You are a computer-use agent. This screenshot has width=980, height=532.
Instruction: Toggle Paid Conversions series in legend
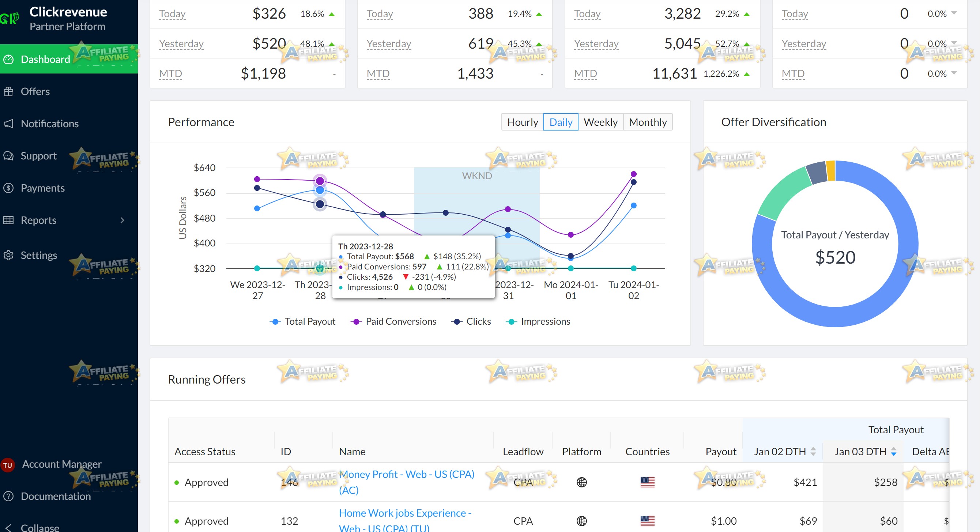393,322
